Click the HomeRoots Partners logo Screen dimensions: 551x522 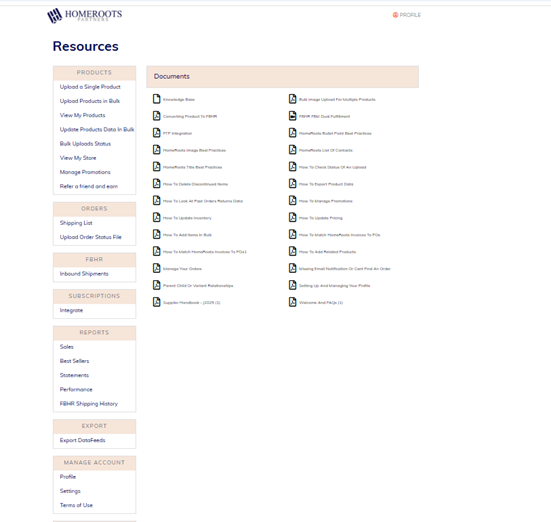click(85, 15)
